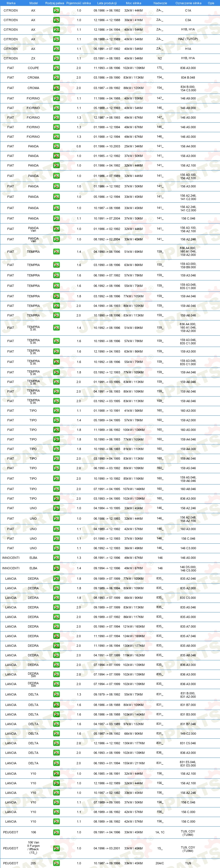Click fuel icon in CITROEN AX C1A row
Screen dimensions: 220x868
pos(56,10)
